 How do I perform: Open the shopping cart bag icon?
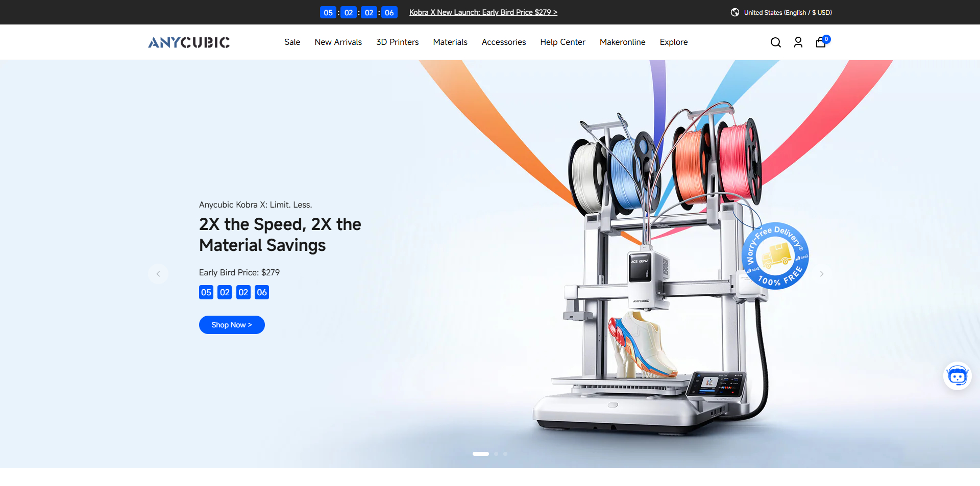[x=821, y=42]
